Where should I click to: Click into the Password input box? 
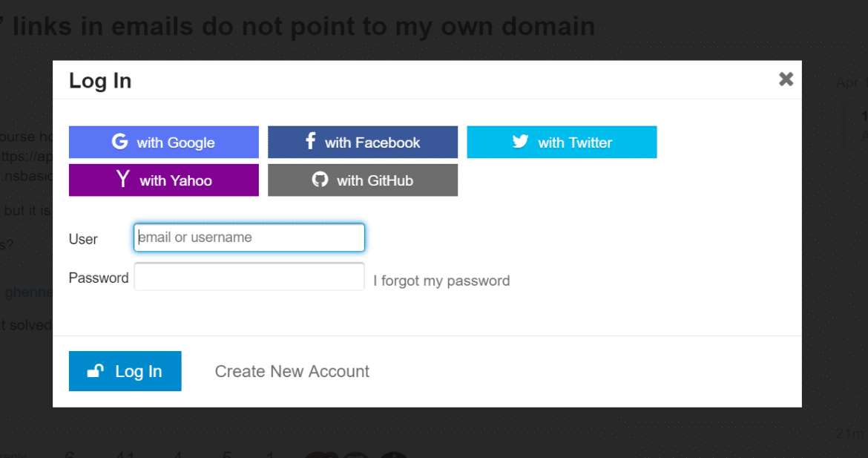(249, 276)
